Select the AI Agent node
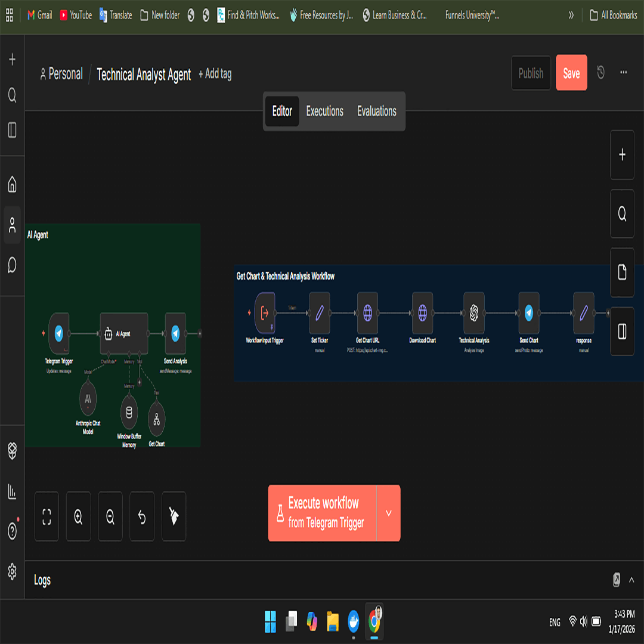The image size is (644, 644). point(123,334)
